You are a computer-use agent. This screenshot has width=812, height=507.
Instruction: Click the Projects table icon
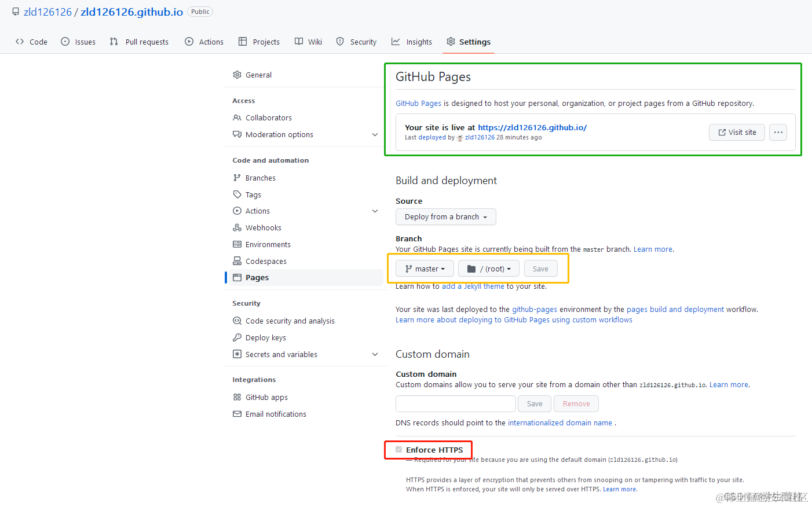[243, 42]
